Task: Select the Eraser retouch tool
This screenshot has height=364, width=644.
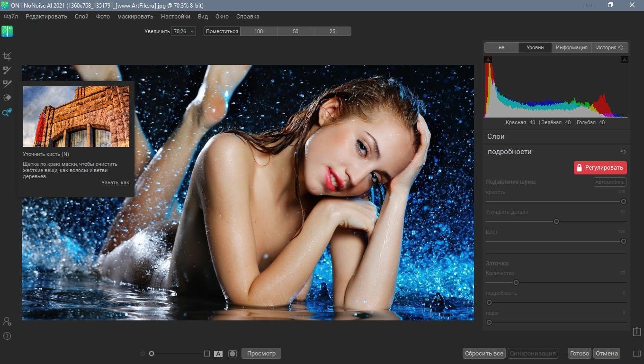Action: [x=7, y=98]
